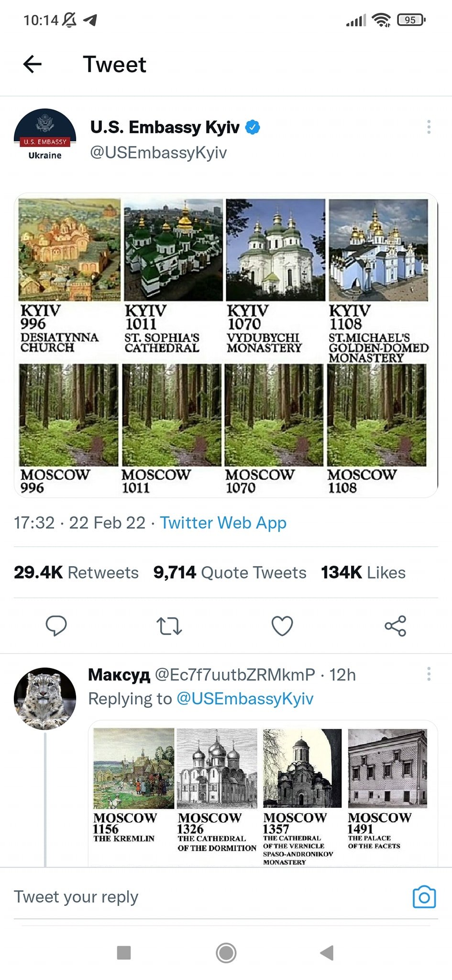
Task: Like the tweet with heart icon
Action: [282, 625]
